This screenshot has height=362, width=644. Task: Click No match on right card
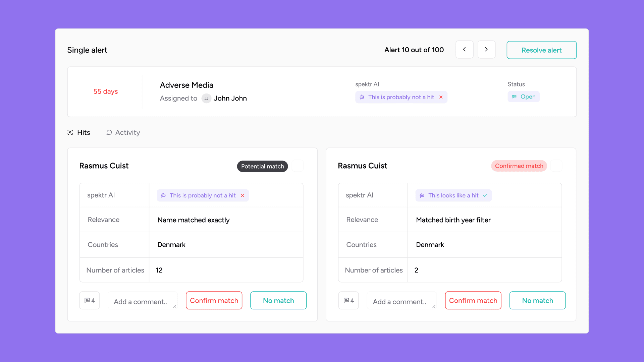(537, 301)
